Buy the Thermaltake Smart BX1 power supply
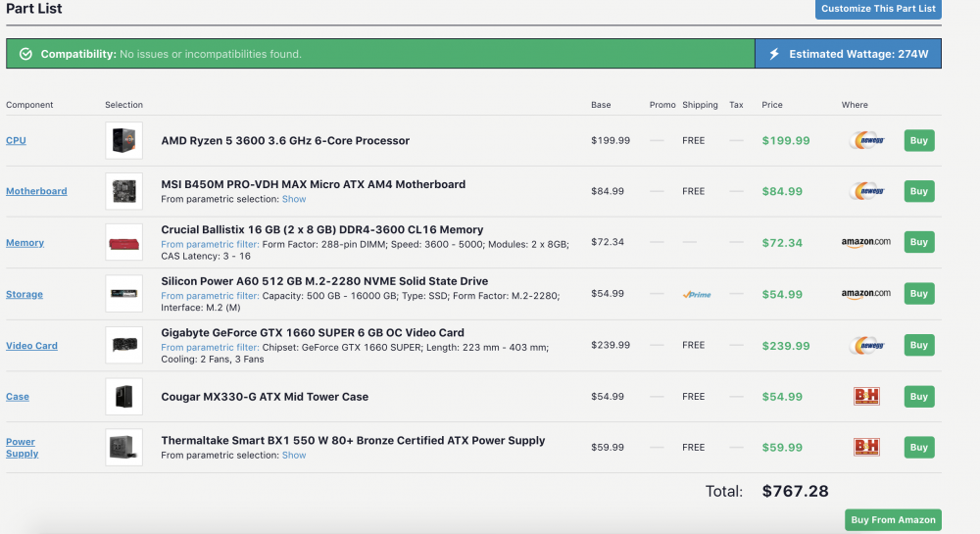980x534 pixels. click(918, 447)
